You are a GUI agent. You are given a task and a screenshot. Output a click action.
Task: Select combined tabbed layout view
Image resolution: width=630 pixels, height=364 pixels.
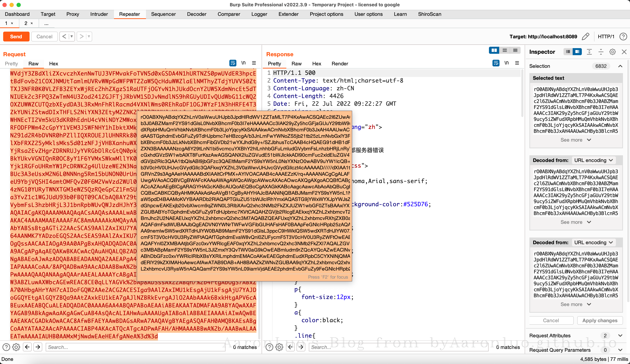click(x=515, y=50)
